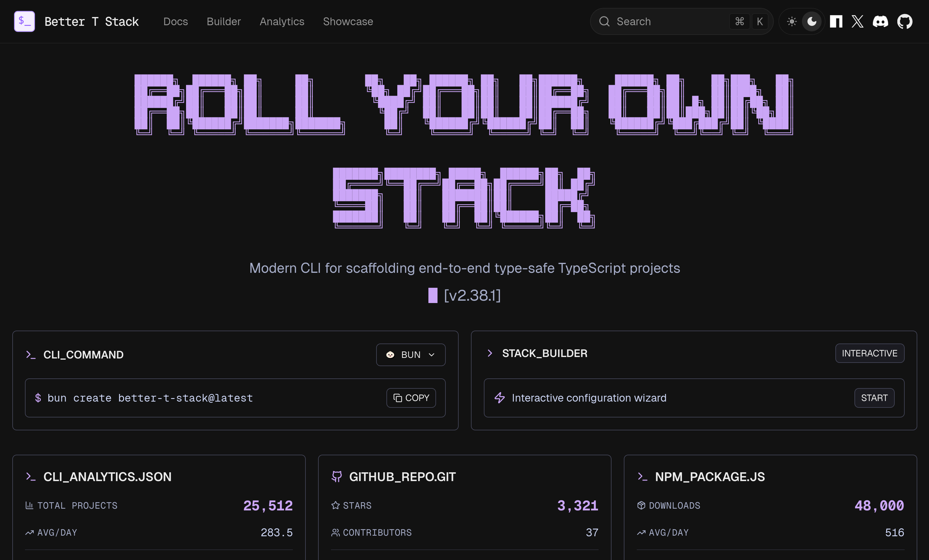
Task: Click COPY to copy the bun create command
Action: tap(411, 398)
